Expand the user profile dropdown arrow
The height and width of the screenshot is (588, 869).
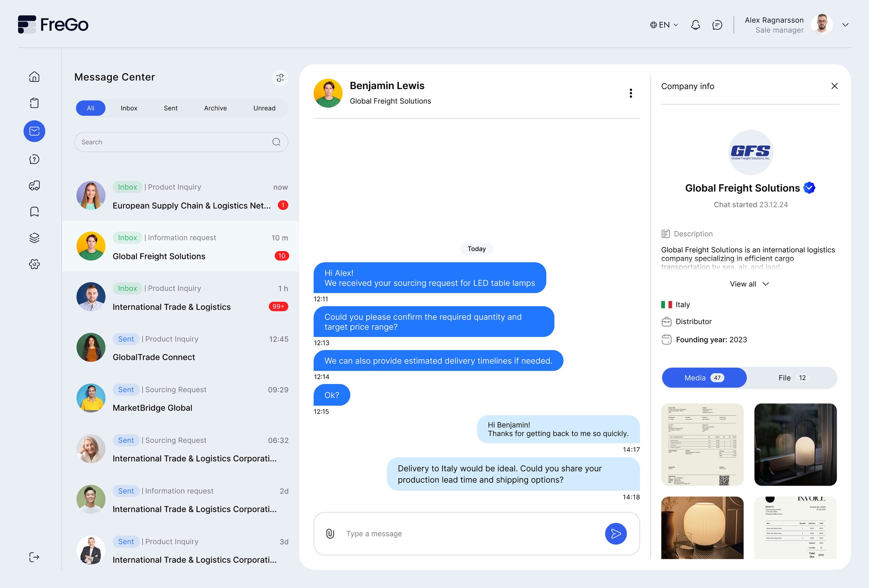click(845, 25)
